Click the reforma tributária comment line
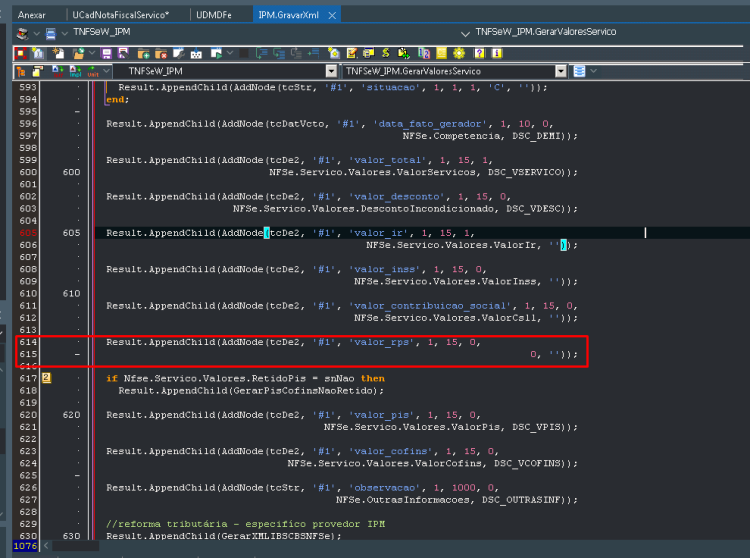Screen dimensions: 750x558 point(245,524)
